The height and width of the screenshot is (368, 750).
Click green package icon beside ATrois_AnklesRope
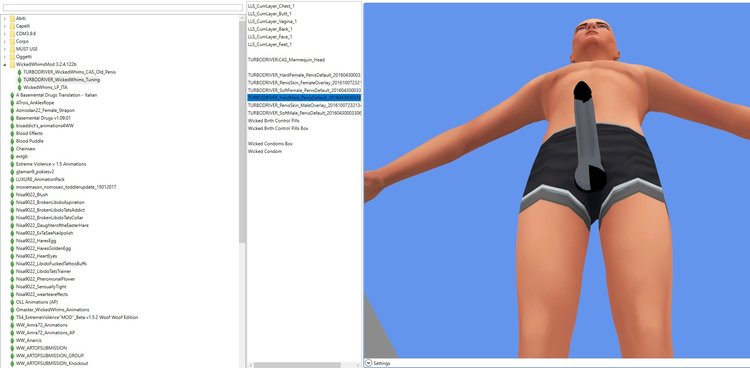(x=12, y=103)
